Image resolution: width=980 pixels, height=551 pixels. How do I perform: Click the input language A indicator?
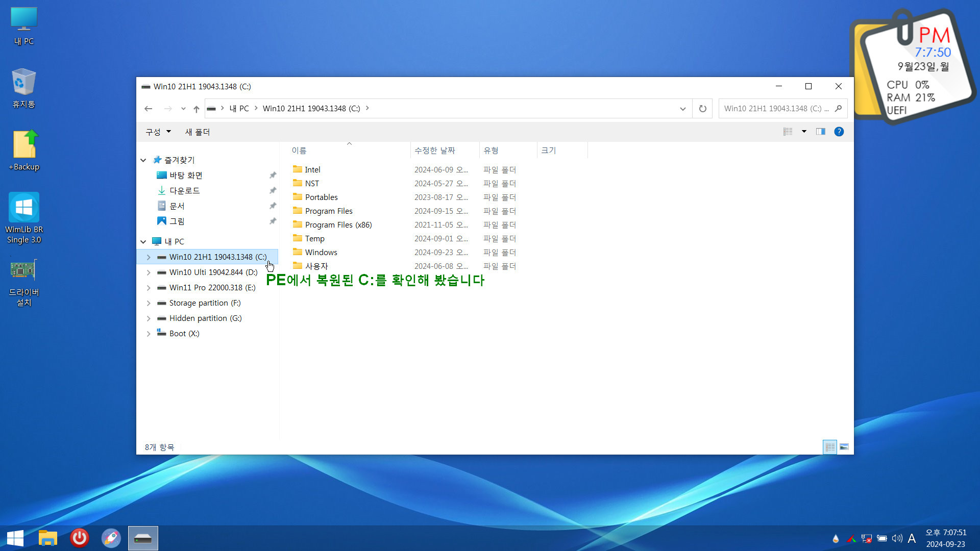(912, 538)
